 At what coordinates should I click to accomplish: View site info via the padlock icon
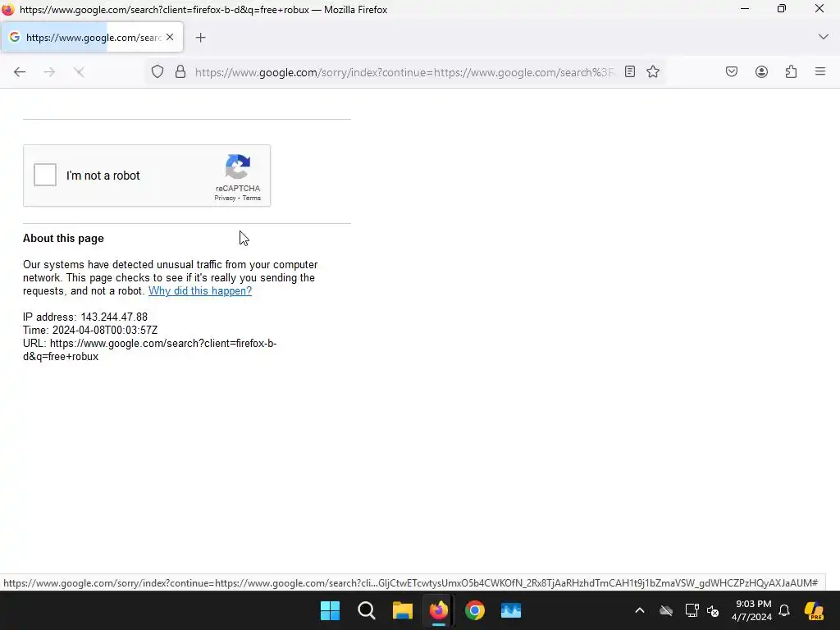tap(180, 72)
